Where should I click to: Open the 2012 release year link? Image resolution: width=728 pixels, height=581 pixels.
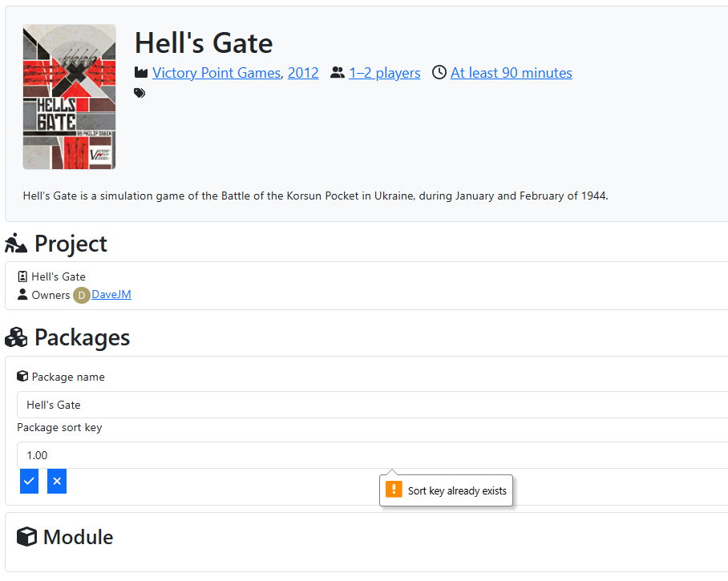[x=303, y=73]
